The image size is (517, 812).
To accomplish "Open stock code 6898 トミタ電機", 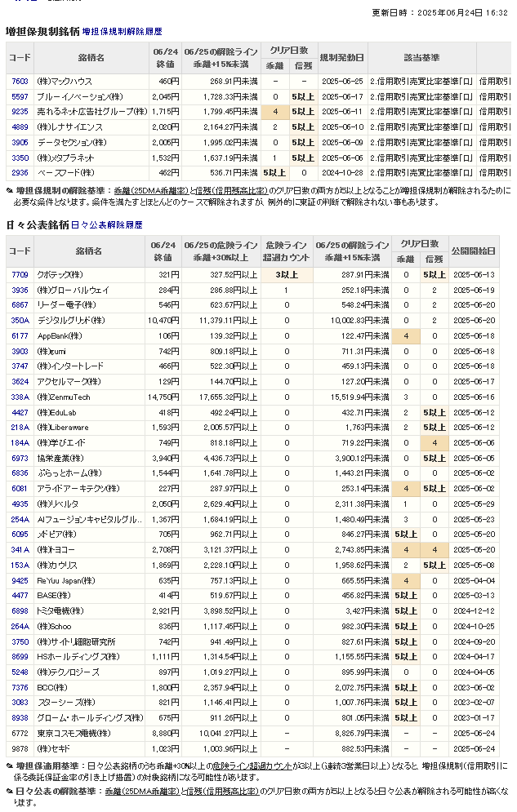I will coord(20,611).
